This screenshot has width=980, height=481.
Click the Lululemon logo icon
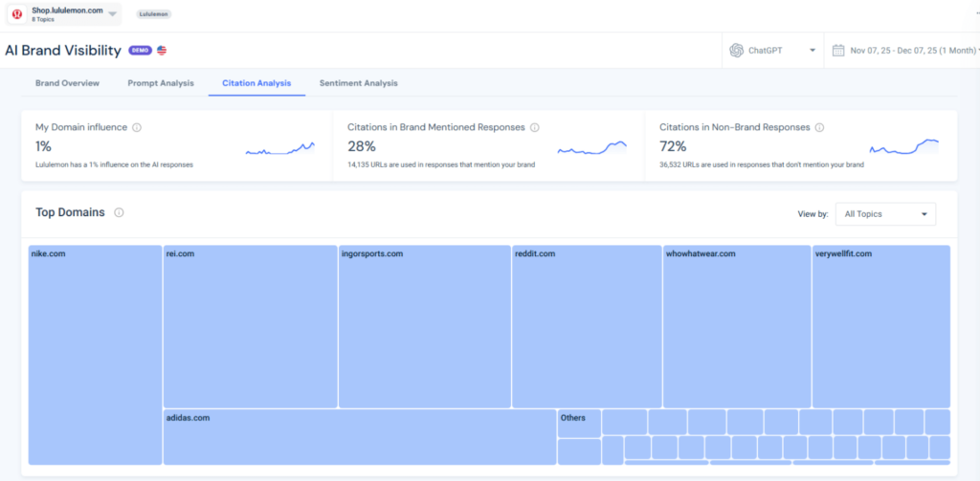pyautogui.click(x=17, y=14)
